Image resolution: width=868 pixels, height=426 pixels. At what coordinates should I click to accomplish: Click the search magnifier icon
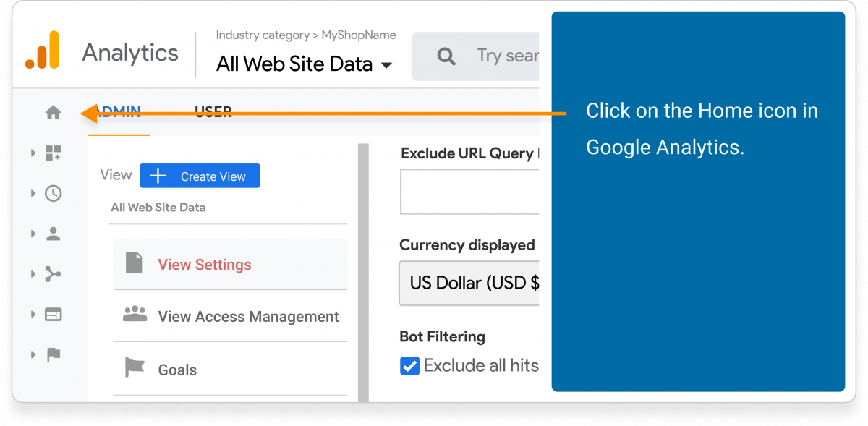click(x=446, y=56)
